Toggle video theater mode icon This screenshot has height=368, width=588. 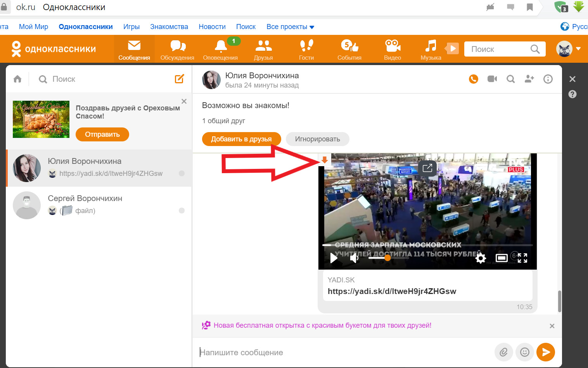coord(502,258)
